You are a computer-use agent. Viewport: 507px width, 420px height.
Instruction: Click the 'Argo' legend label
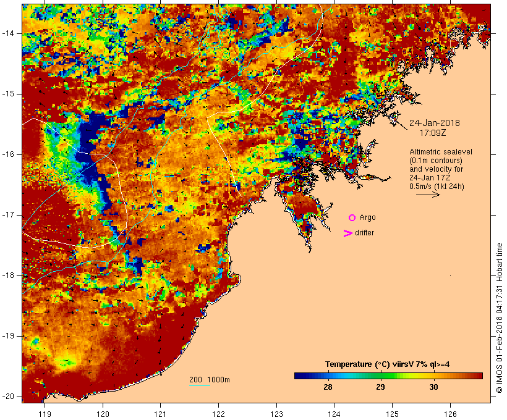tap(368, 218)
